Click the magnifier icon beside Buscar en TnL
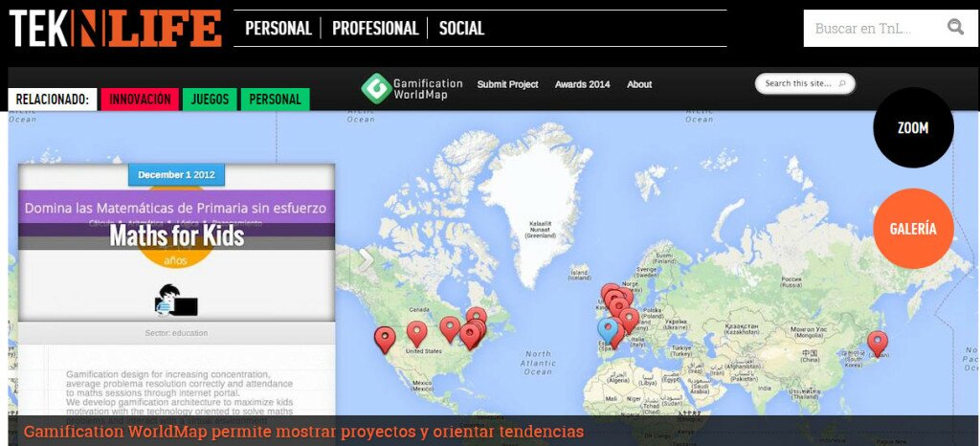The image size is (980, 446). point(954,28)
